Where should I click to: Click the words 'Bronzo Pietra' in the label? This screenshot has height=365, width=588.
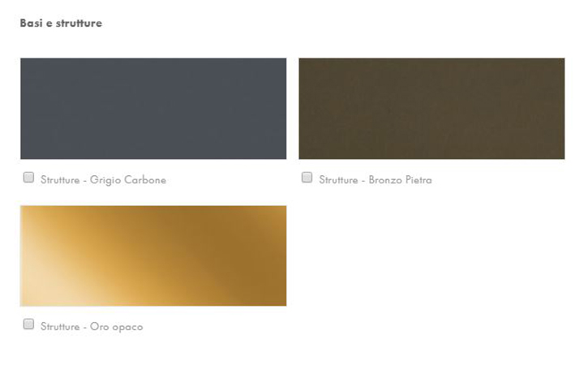tap(400, 180)
